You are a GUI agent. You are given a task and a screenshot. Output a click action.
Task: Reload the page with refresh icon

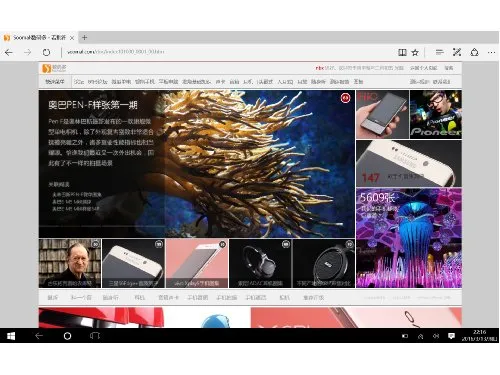[46, 52]
